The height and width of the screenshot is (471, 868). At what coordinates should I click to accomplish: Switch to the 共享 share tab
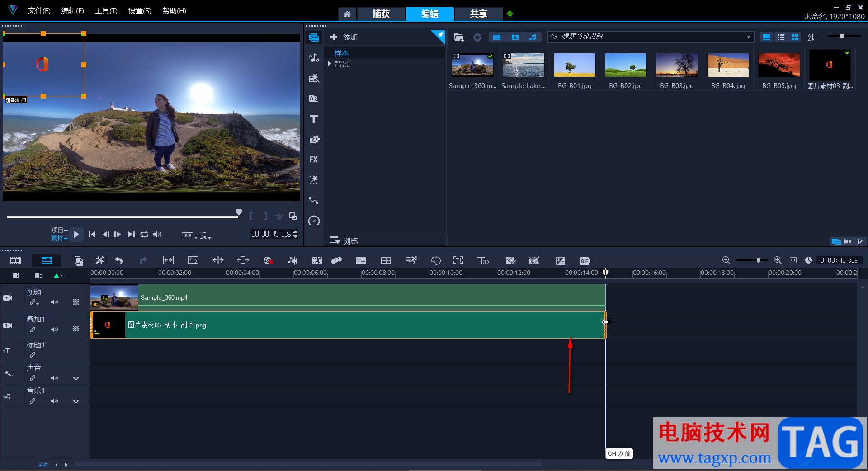coord(478,14)
